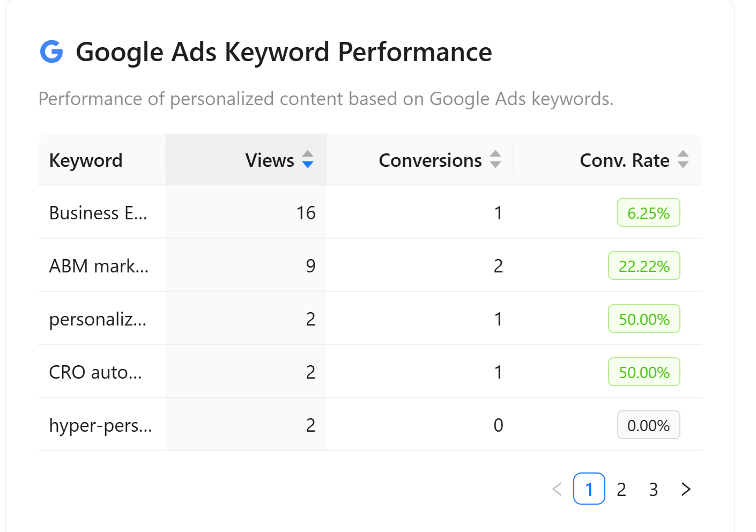Click the Keyword column header

coord(86,160)
